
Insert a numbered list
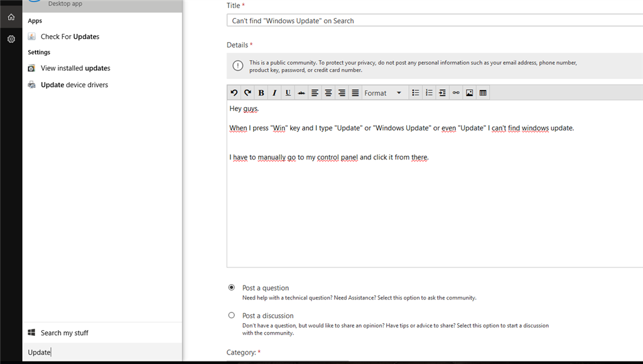429,93
